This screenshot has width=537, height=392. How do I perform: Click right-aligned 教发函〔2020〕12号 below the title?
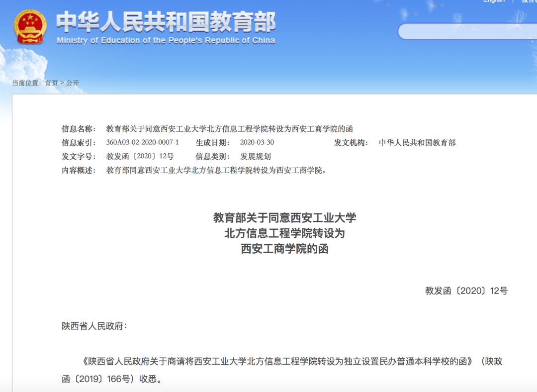pos(466,291)
